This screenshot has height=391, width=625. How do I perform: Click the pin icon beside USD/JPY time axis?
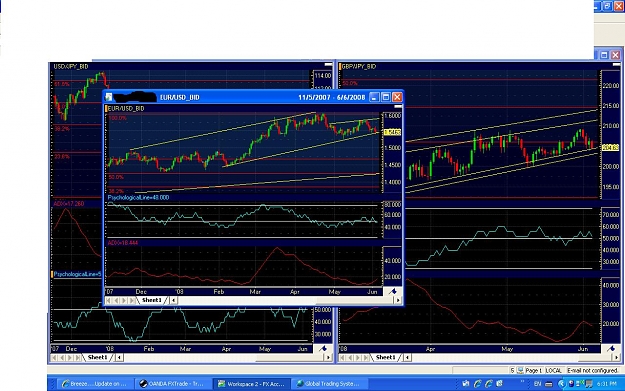point(323,349)
